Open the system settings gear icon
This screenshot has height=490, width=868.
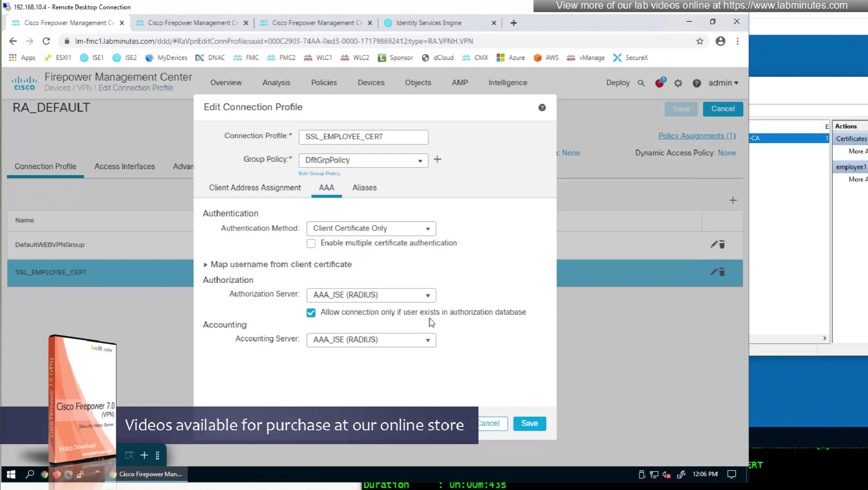coord(678,83)
